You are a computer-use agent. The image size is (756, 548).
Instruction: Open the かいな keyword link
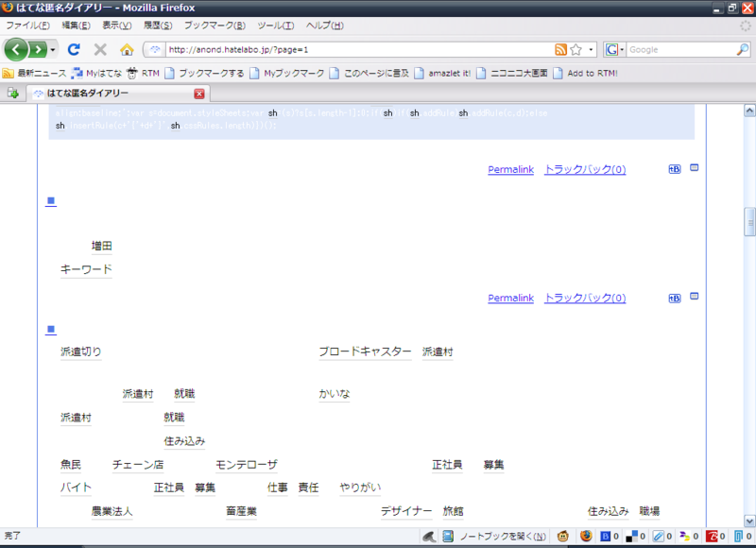335,394
